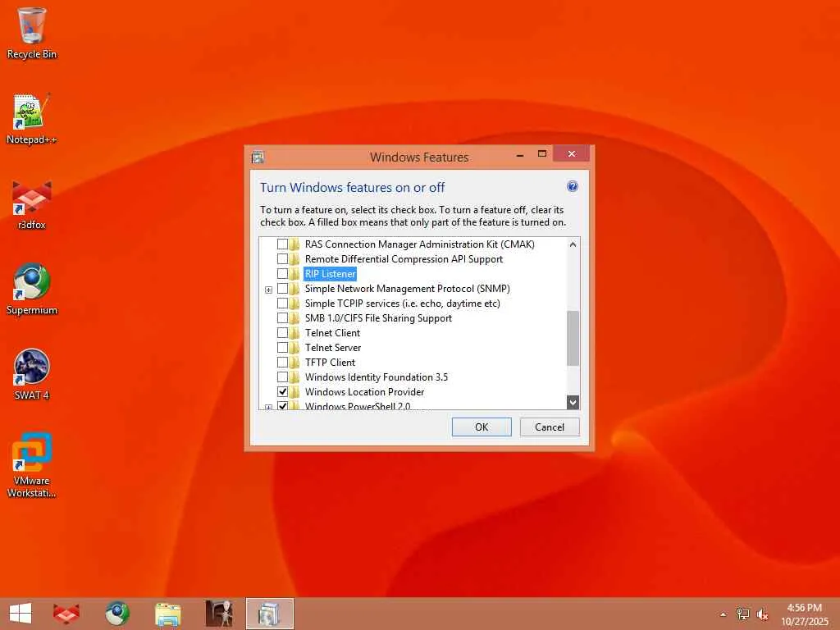Close the Windows Features dialog
840x630 pixels.
click(571, 153)
